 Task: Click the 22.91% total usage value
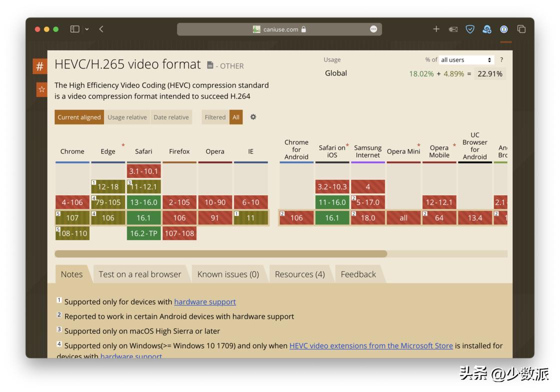coord(490,74)
